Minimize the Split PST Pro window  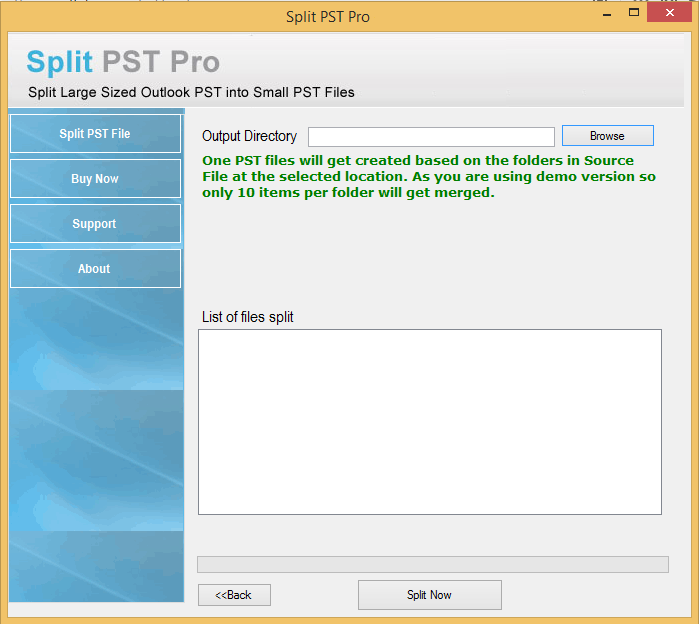click(607, 14)
